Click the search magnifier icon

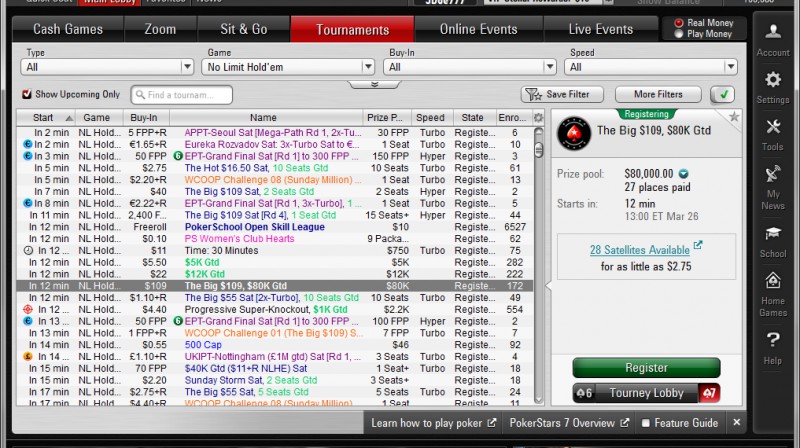(x=140, y=95)
